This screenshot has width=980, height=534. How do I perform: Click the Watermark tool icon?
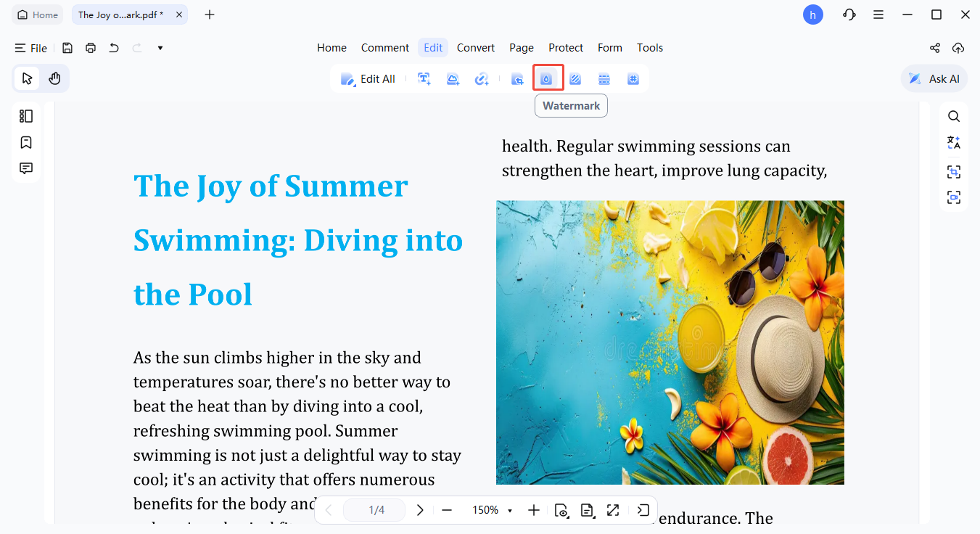[547, 79]
